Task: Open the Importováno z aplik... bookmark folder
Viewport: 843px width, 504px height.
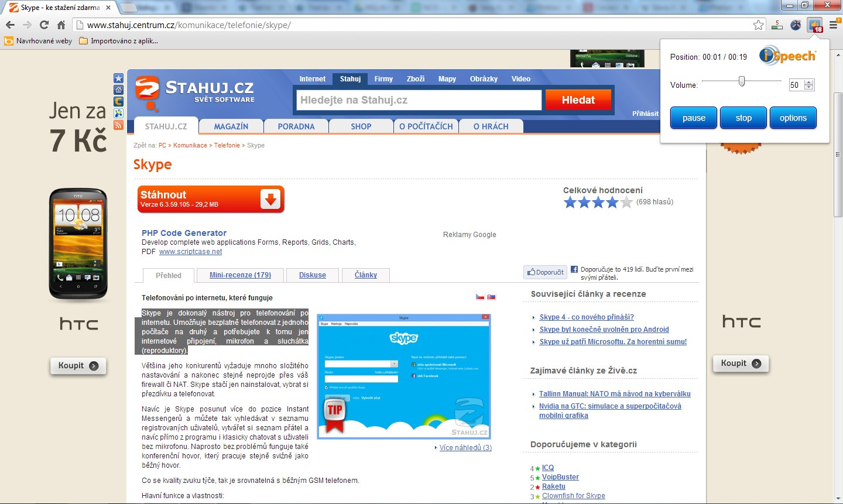Action: pyautogui.click(x=118, y=41)
